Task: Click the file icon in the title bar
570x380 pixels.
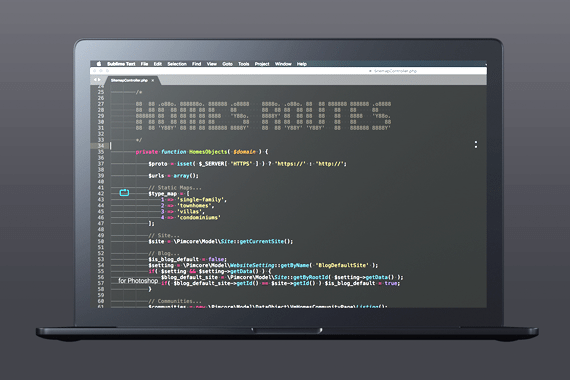Action: 370,71
